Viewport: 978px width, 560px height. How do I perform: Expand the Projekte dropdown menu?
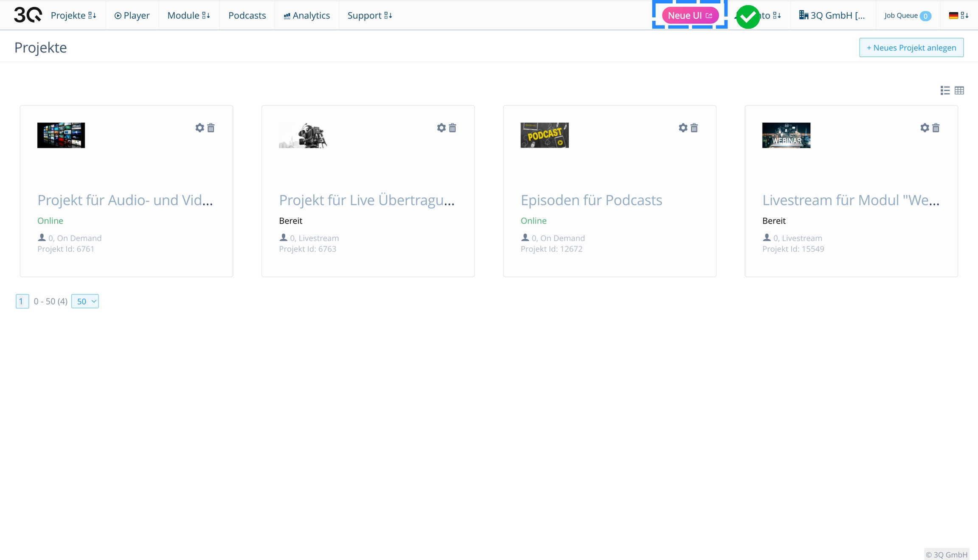click(73, 15)
